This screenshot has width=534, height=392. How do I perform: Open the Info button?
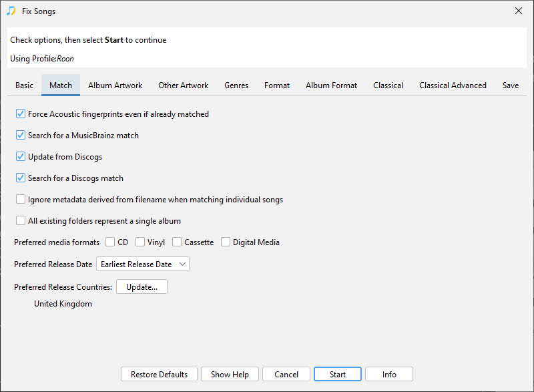click(389, 374)
